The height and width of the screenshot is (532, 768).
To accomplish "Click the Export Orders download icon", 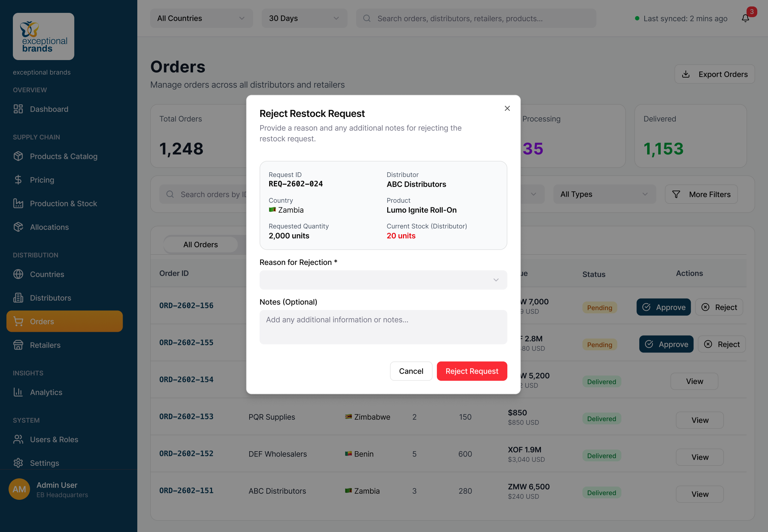I will [x=686, y=74].
